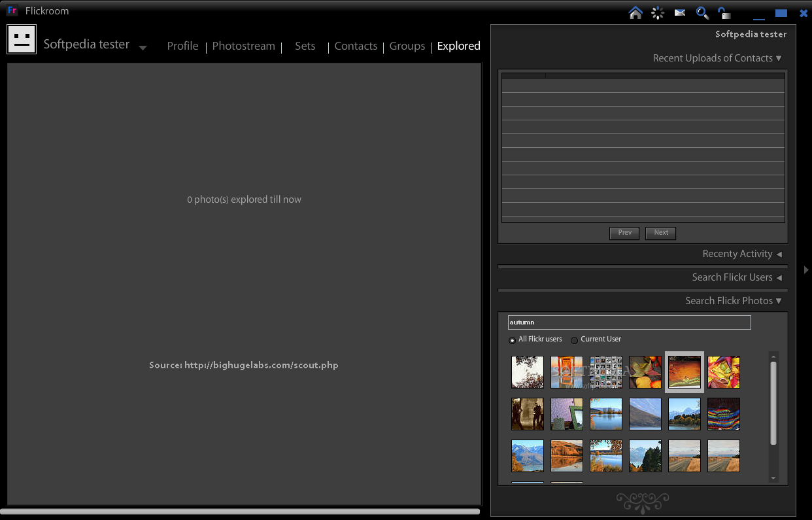Screen dimensions: 812x520
Task: Click the Flickroom Fr logo icon
Action: pos(12,10)
